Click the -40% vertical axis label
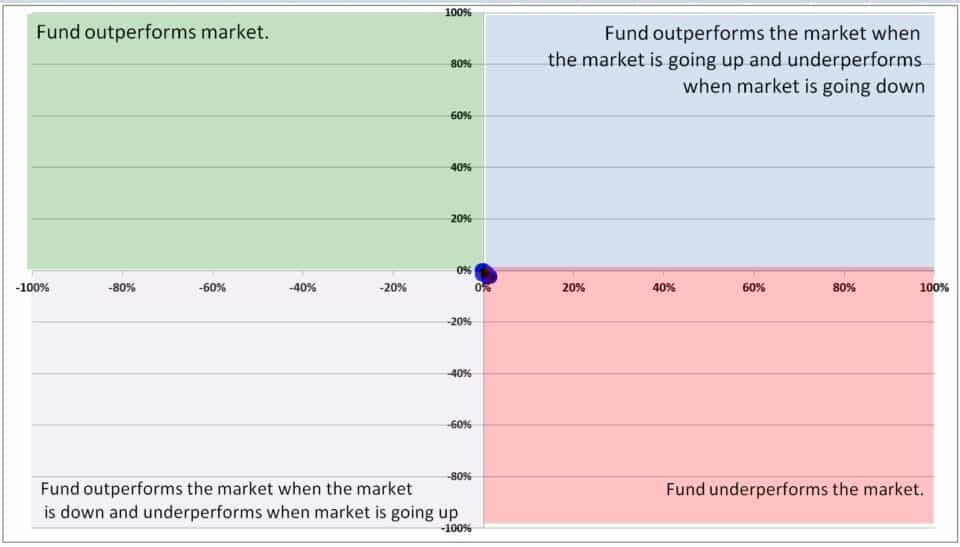This screenshot has width=960, height=547. 459,373
